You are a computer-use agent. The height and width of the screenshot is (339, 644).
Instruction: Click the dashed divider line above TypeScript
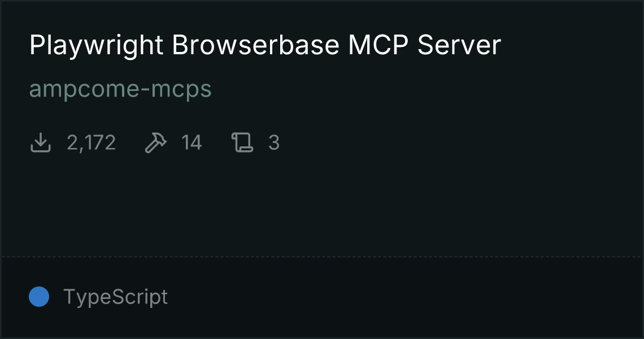pyautogui.click(x=322, y=257)
